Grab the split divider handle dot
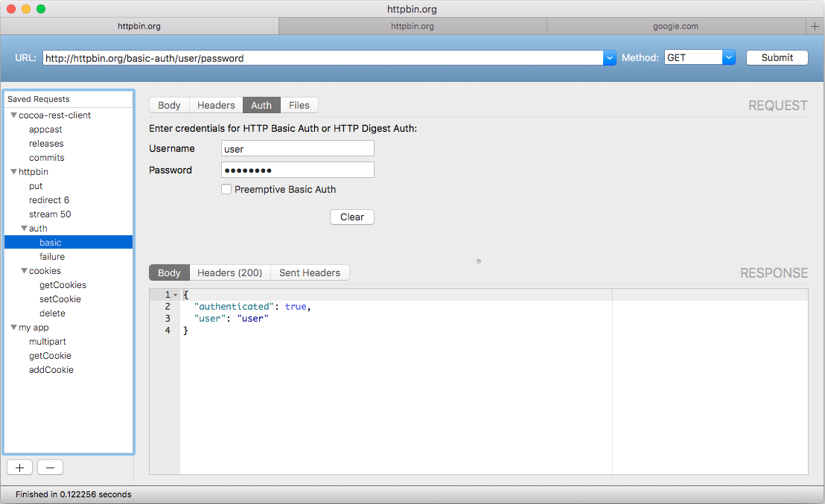The image size is (825, 504). [479, 261]
